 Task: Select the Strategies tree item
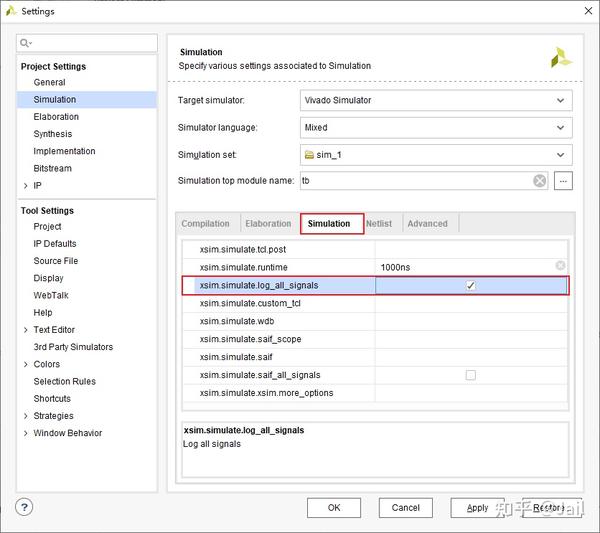pos(53,416)
